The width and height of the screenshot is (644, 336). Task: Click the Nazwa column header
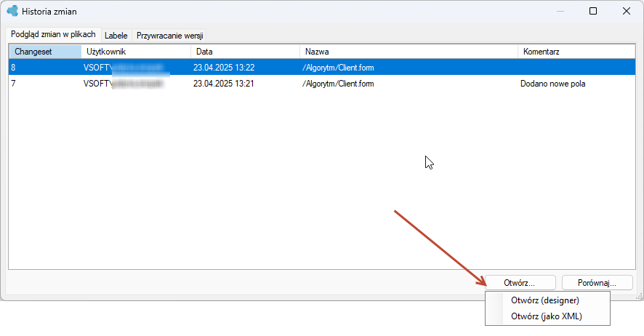coord(408,52)
